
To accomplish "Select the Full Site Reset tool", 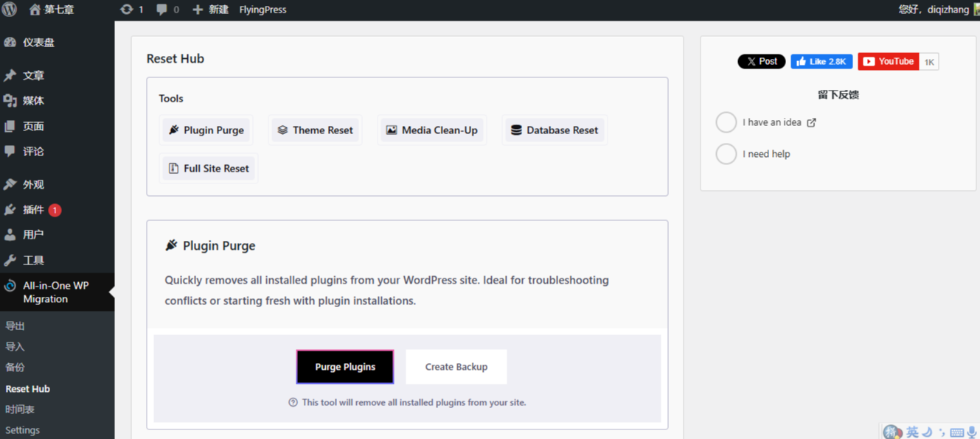I will 209,169.
